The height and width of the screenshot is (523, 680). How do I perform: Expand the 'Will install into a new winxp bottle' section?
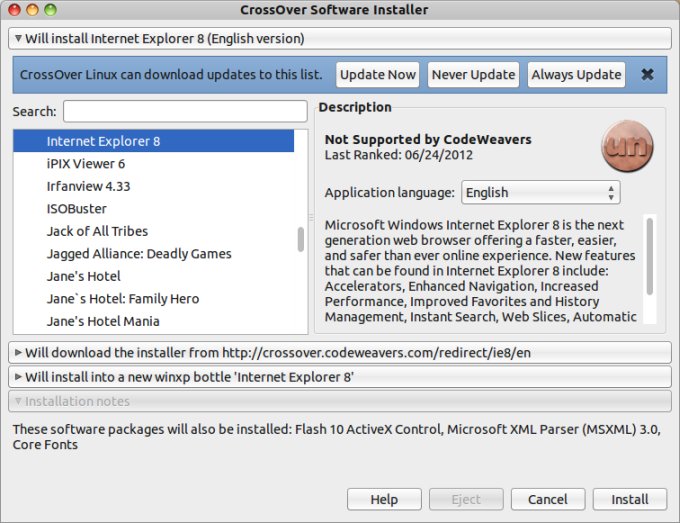(x=340, y=377)
